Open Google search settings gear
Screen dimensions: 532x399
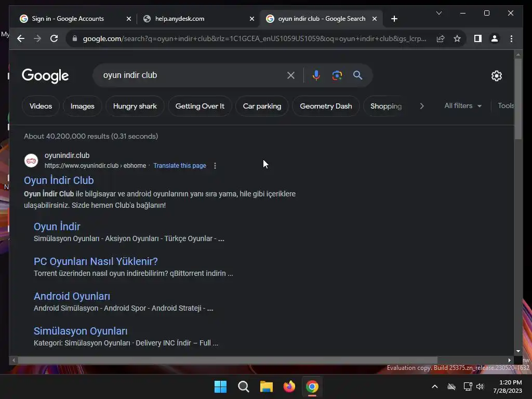[x=496, y=76]
